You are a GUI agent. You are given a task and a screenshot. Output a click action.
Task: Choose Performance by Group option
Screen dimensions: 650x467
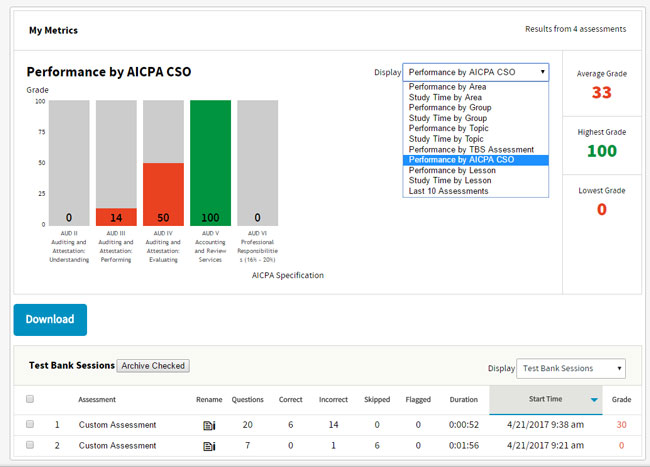pyautogui.click(x=475, y=108)
